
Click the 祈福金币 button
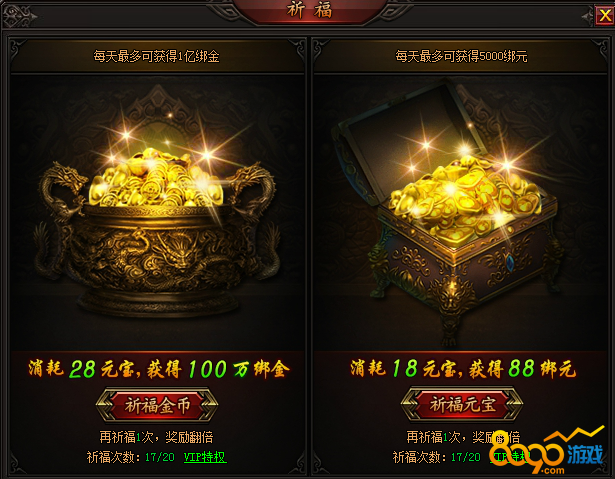157,405
